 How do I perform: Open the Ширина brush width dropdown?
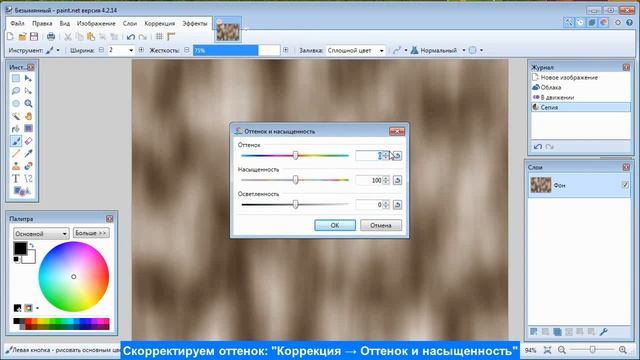131,50
